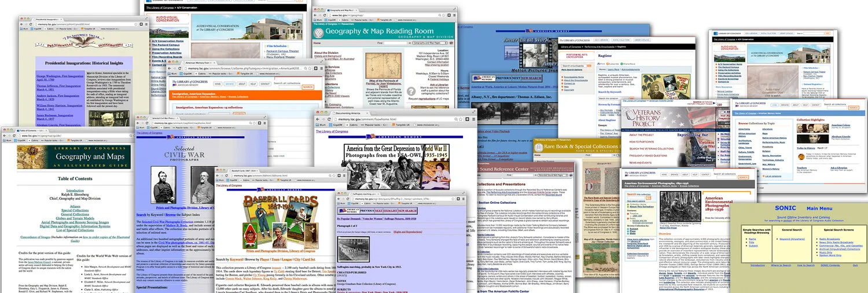The image size is (868, 293).
Task: Go back in the Immigration American Expansion window
Action: point(169,68)
